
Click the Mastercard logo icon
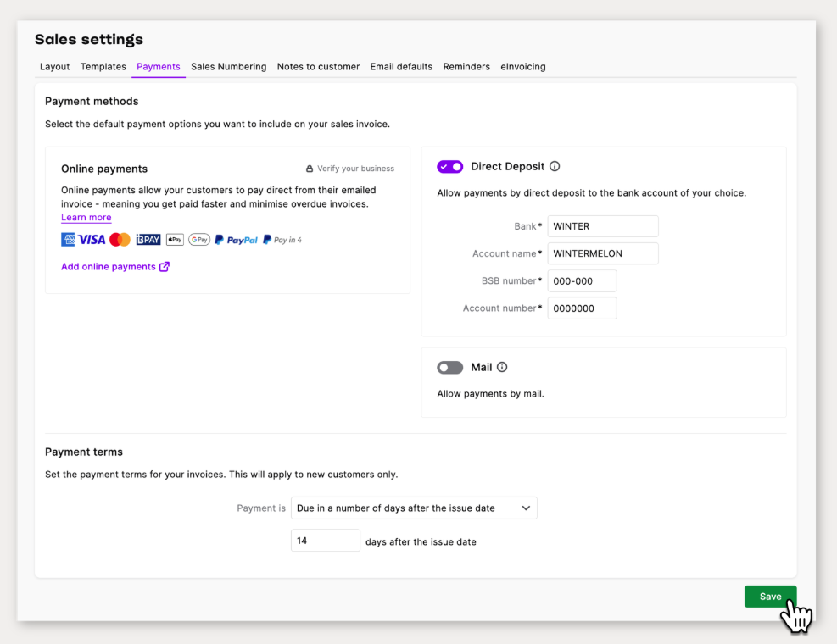(120, 240)
